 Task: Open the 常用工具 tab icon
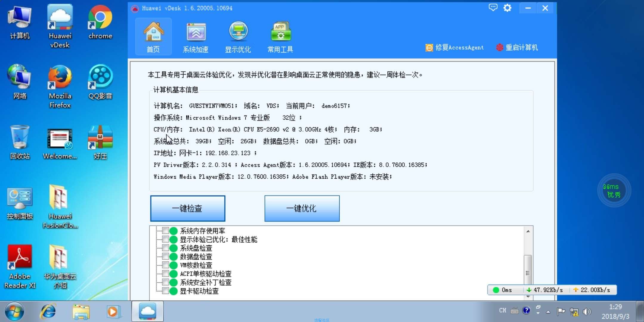pos(280,32)
